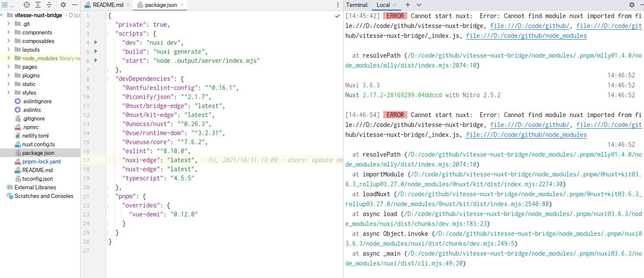The height and width of the screenshot is (278, 644).
Task: Click the README.md Markdown icon in tree
Action: pyautogui.click(x=18, y=170)
